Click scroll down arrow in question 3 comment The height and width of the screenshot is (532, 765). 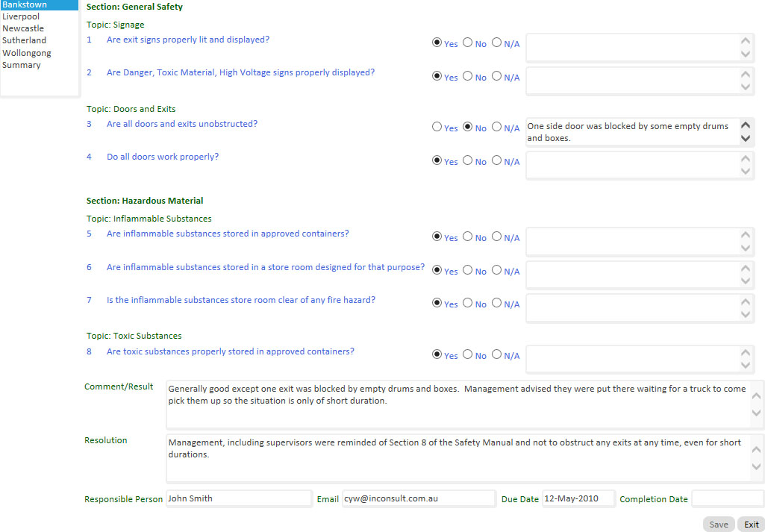746,139
